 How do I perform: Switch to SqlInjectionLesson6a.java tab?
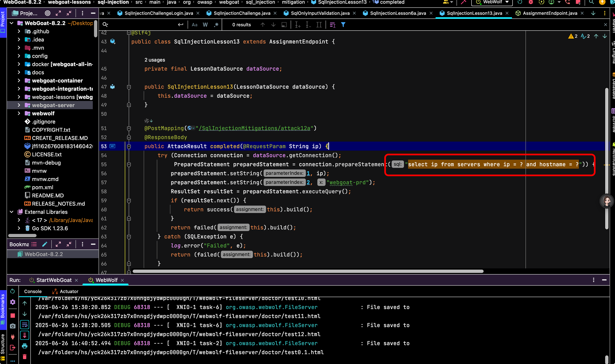coord(398,13)
